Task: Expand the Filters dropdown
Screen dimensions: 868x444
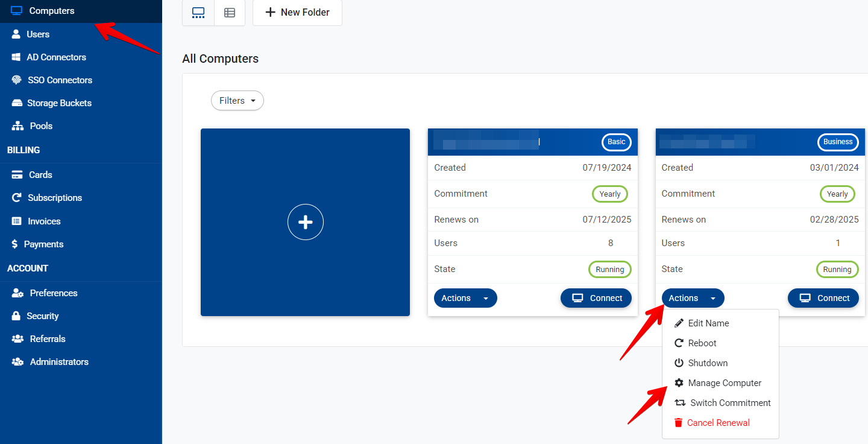Action: 237,101
